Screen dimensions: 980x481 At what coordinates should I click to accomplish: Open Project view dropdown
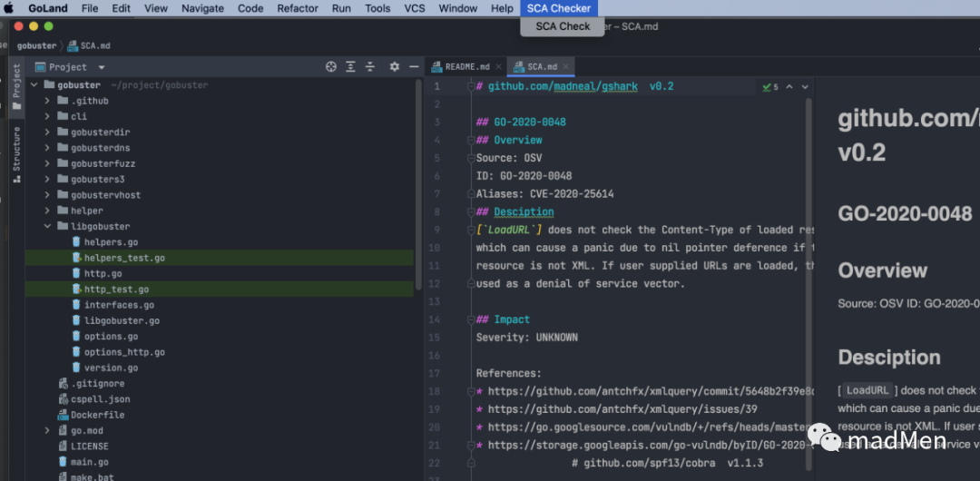tap(102, 67)
